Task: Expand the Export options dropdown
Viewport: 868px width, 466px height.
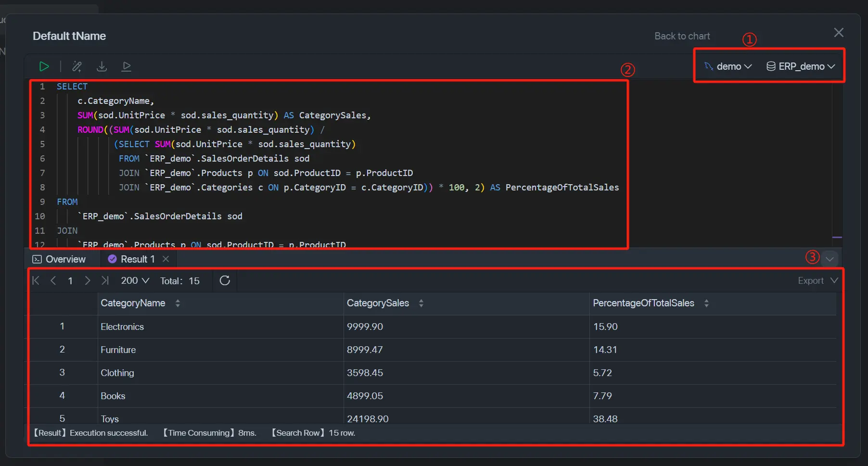Action: 817,280
